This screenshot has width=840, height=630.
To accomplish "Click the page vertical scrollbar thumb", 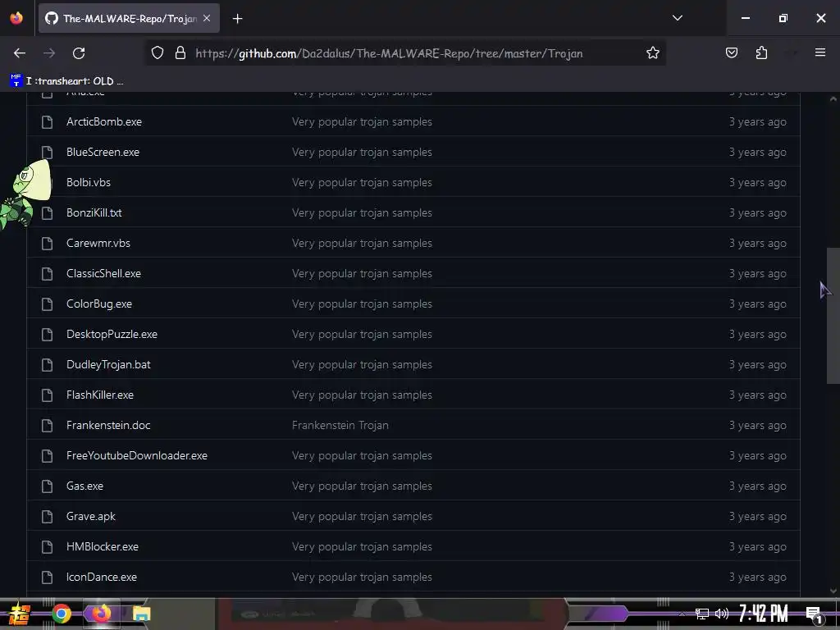I will click(833, 316).
